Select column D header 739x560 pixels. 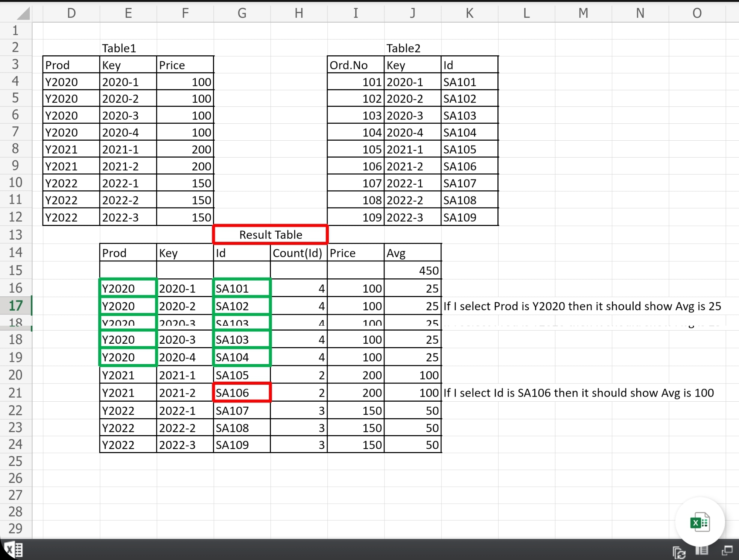coord(71,13)
